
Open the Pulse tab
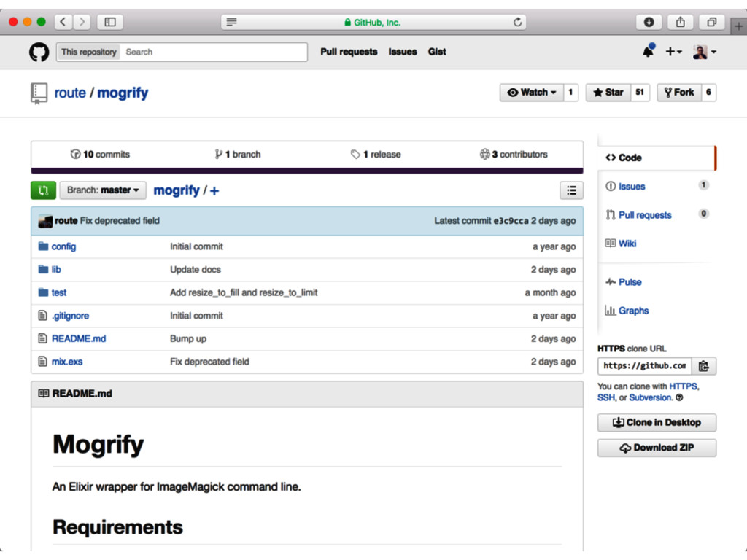point(630,282)
